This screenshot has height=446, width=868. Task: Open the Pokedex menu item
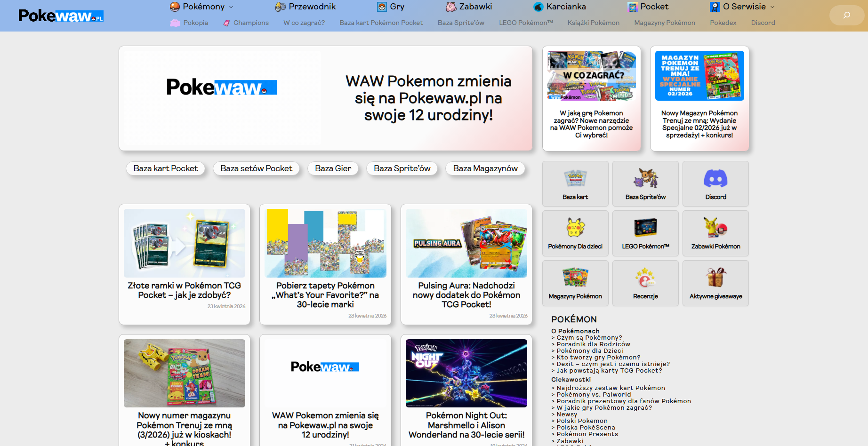[723, 23]
